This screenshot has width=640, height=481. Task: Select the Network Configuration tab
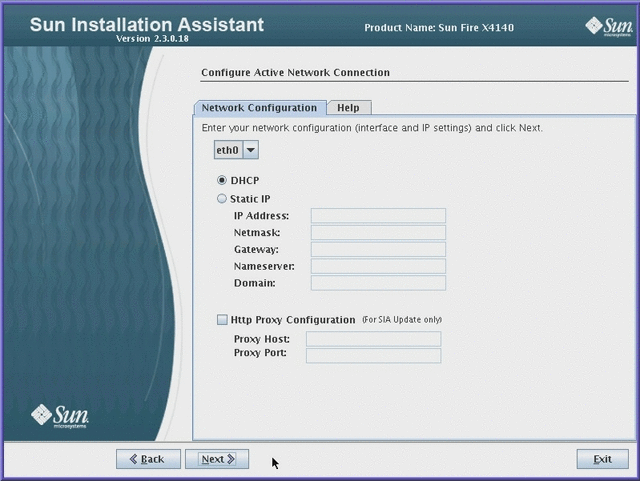(260, 108)
